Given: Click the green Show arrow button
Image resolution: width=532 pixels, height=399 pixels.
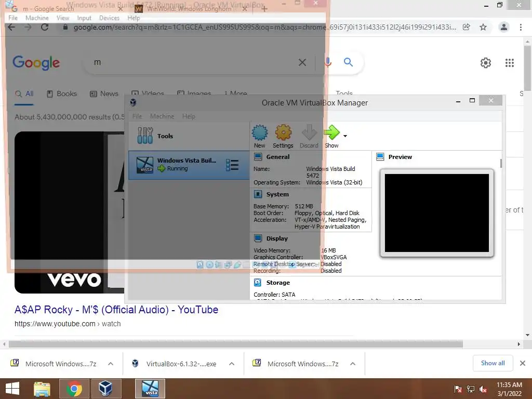Looking at the screenshot, I should 331,136.
